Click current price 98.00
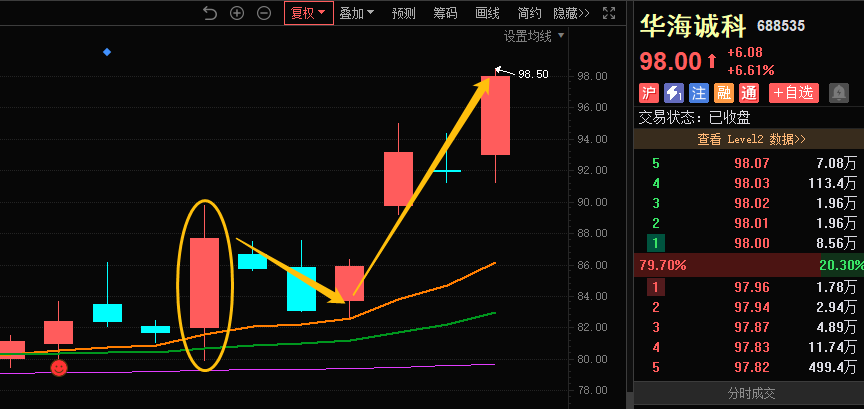864x409 pixels. coord(671,61)
